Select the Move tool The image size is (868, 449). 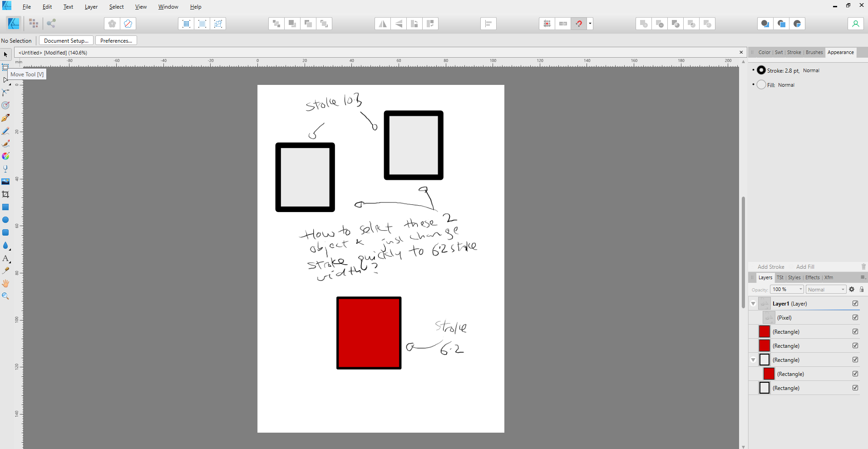click(5, 54)
